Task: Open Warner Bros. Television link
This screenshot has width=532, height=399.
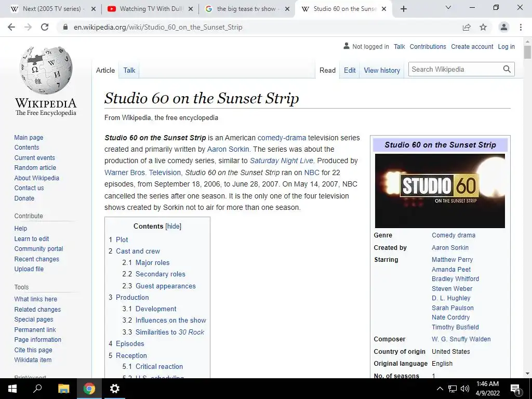Action: [x=142, y=172]
